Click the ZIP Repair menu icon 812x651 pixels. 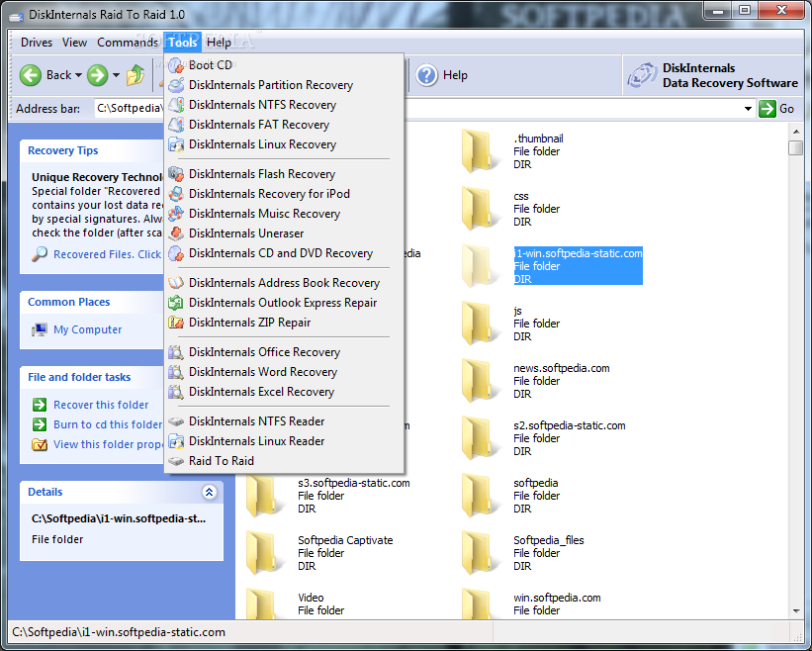[176, 323]
